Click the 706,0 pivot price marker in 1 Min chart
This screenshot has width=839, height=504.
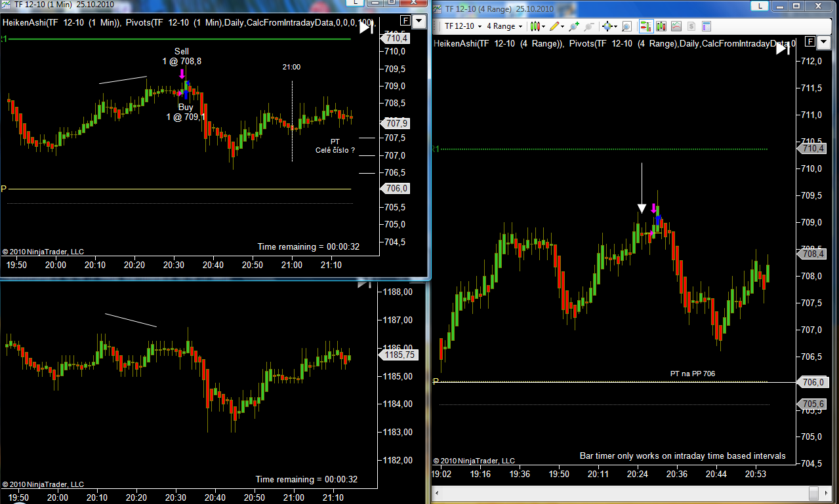click(394, 189)
